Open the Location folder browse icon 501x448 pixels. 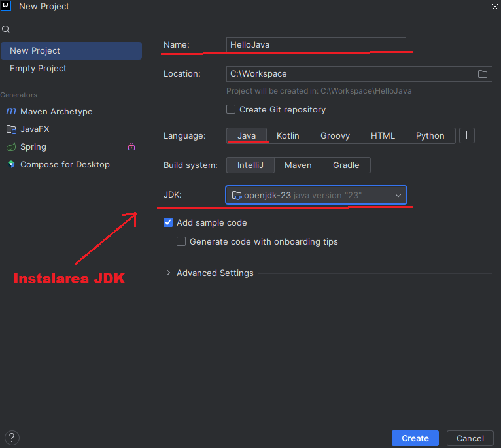pos(483,74)
